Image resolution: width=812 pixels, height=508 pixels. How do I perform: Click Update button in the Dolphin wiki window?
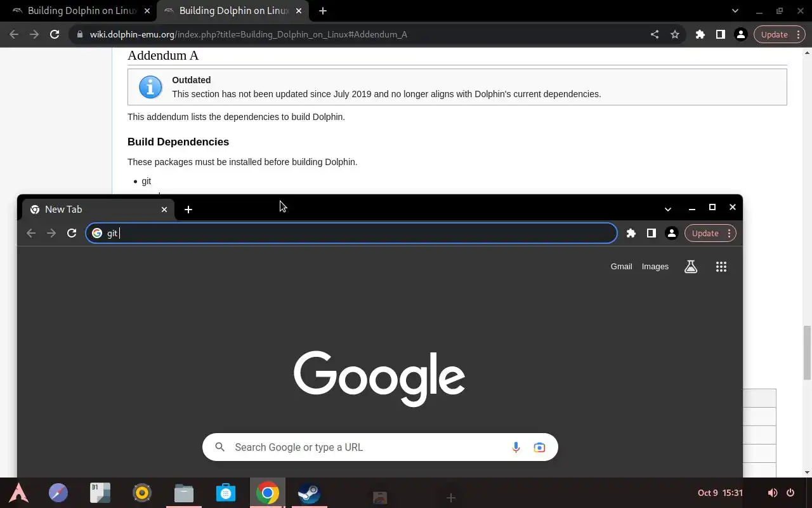[x=779, y=34]
